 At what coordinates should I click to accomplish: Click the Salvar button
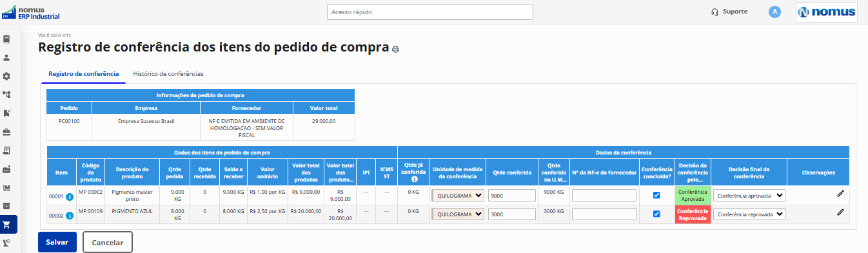point(57,242)
